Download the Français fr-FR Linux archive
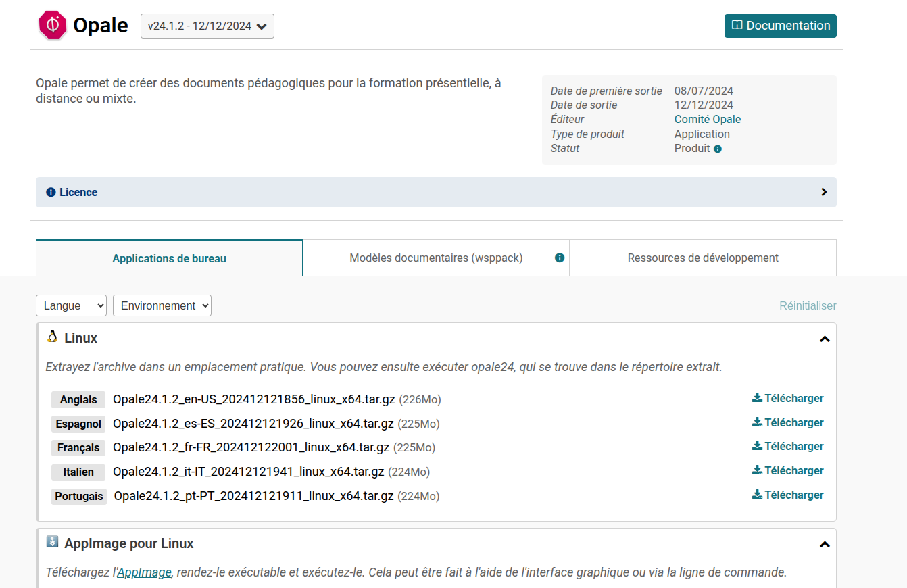This screenshot has width=907, height=588. click(788, 446)
